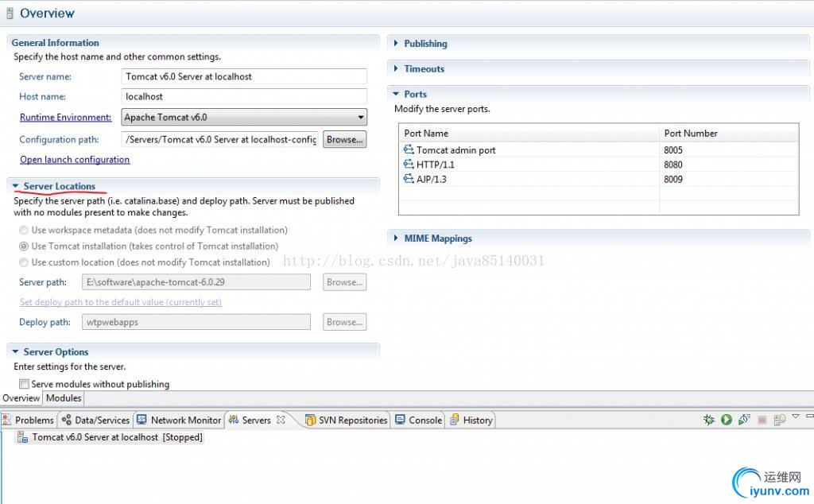814x504 pixels.
Task: Expand the Publishing section
Action: pos(396,43)
